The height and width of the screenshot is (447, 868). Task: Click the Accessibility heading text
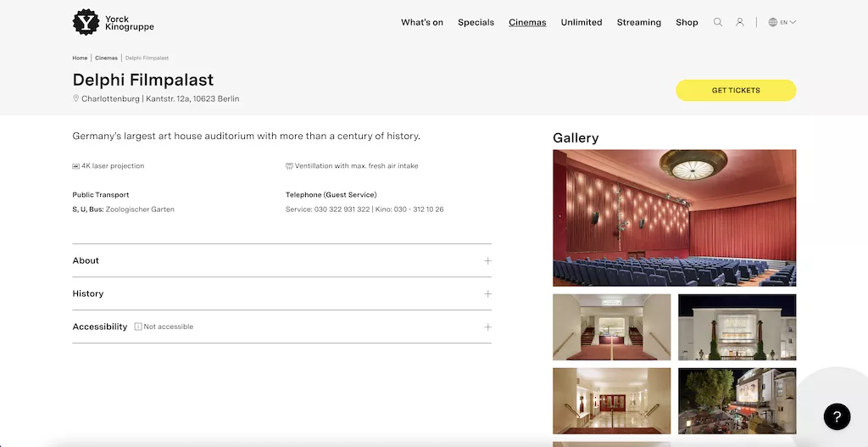point(100,327)
